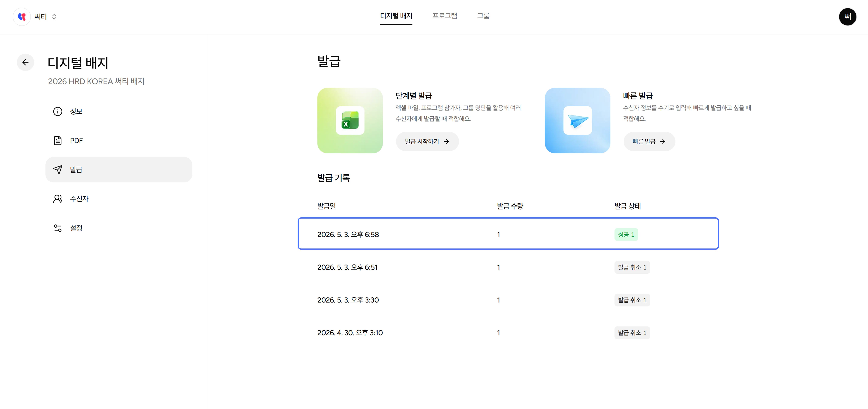Open the 2026. 5. 3. 오후 3:30 record
The width and height of the screenshot is (868, 409).
(x=508, y=300)
